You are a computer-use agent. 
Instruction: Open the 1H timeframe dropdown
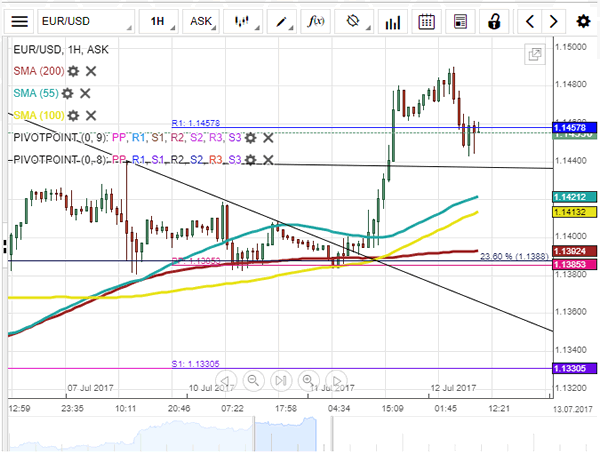159,21
